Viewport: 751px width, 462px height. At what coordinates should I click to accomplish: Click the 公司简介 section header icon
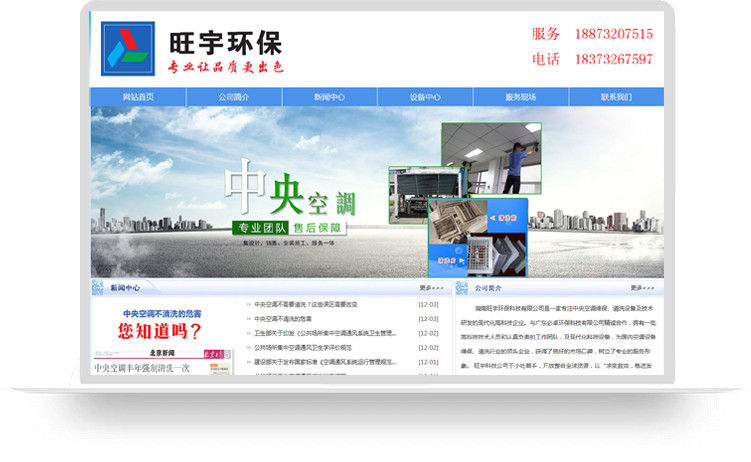coord(462,288)
